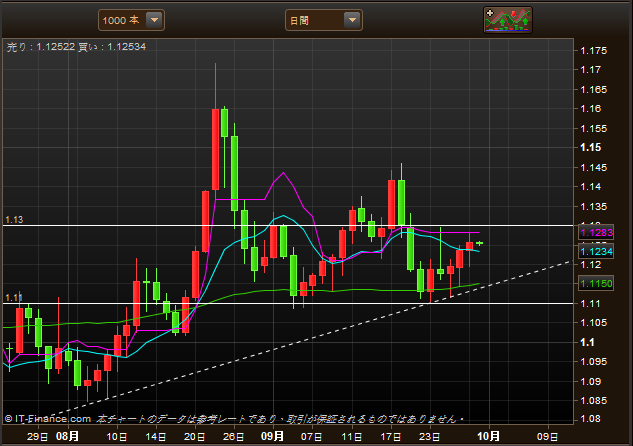Click the 1.09 price axis value
The height and width of the screenshot is (446, 633).
tap(590, 381)
